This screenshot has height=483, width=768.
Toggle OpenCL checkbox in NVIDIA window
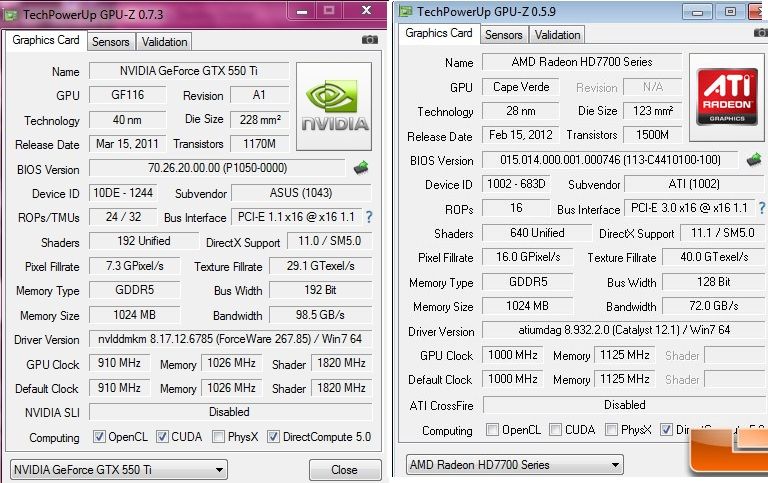click(99, 436)
